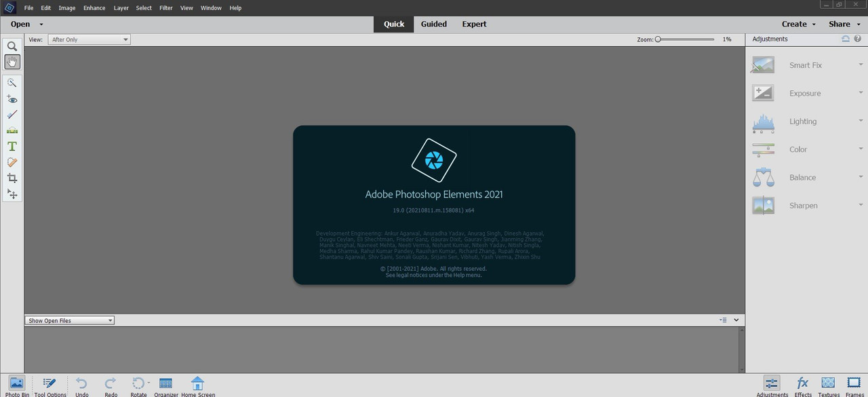Viewport: 868px width, 397px height.
Task: Click the 1% zoom value field
Action: pos(727,39)
